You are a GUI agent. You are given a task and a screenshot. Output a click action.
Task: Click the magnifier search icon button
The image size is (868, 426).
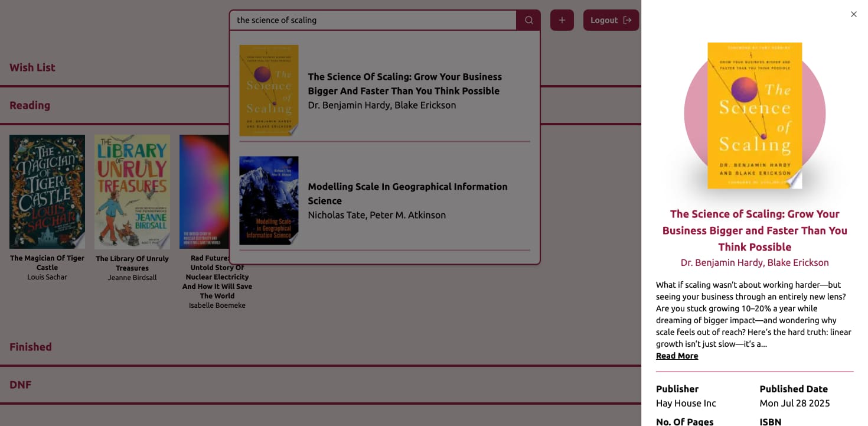point(528,20)
